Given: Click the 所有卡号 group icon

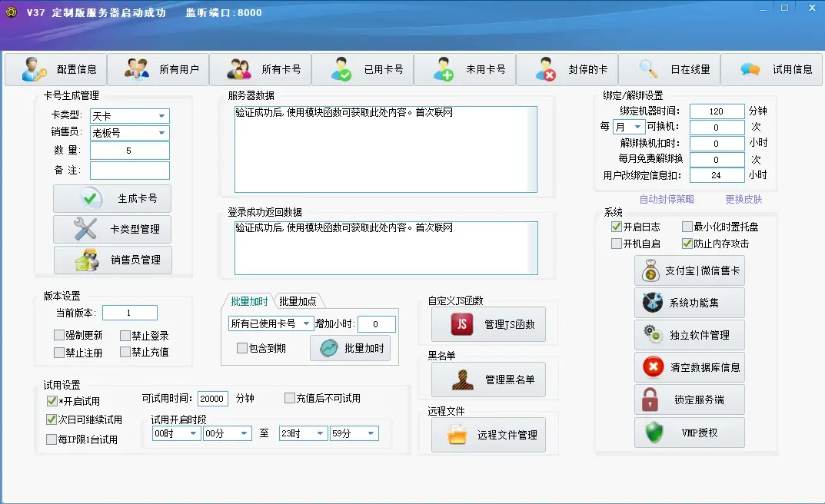Looking at the screenshot, I should point(239,69).
